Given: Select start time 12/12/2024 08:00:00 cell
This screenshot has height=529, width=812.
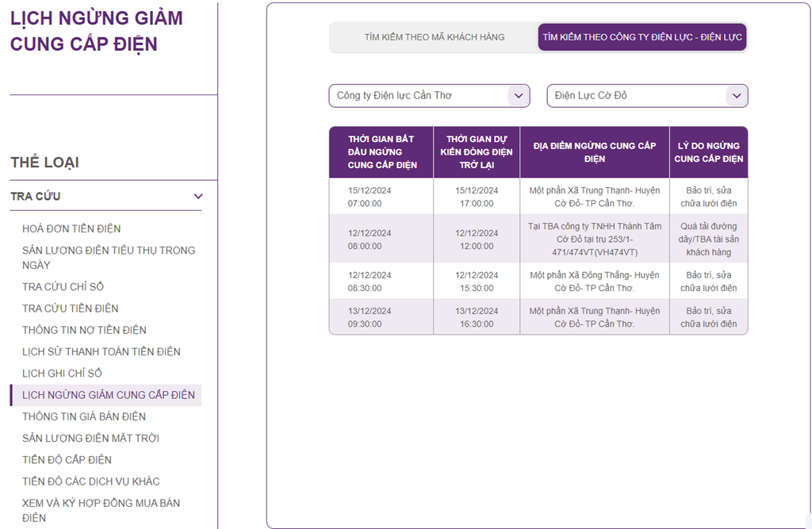Looking at the screenshot, I should (x=381, y=240).
